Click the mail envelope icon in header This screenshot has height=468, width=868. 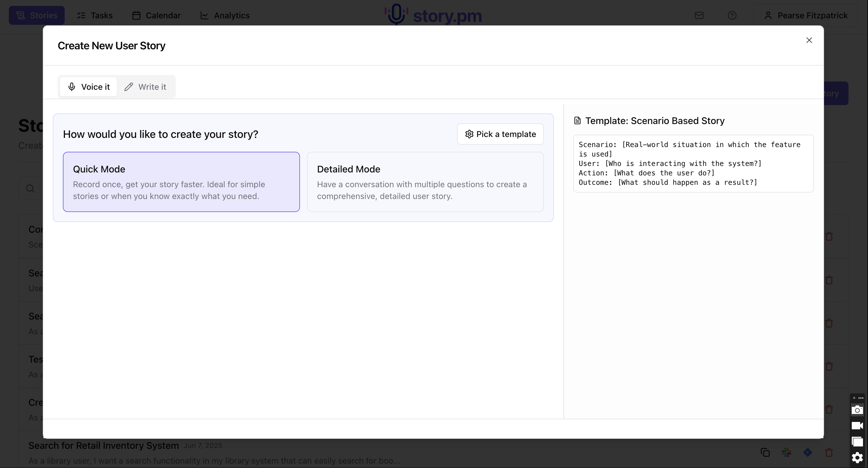[x=699, y=15]
